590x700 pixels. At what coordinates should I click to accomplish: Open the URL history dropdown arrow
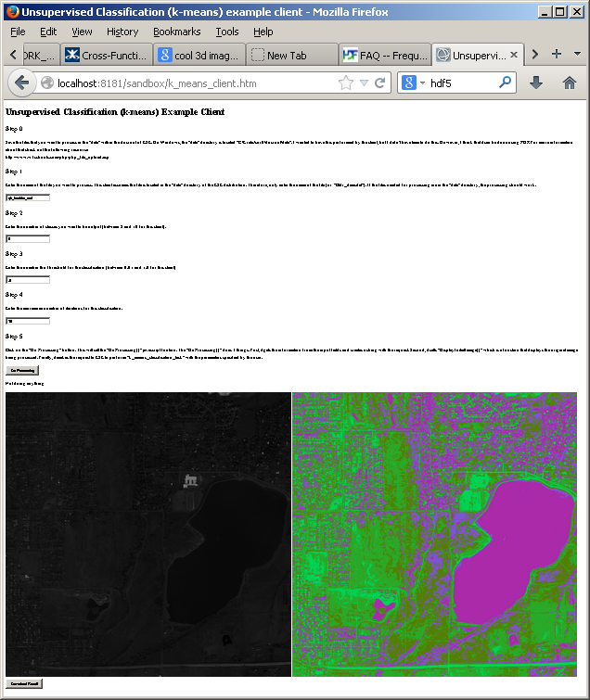pos(364,83)
